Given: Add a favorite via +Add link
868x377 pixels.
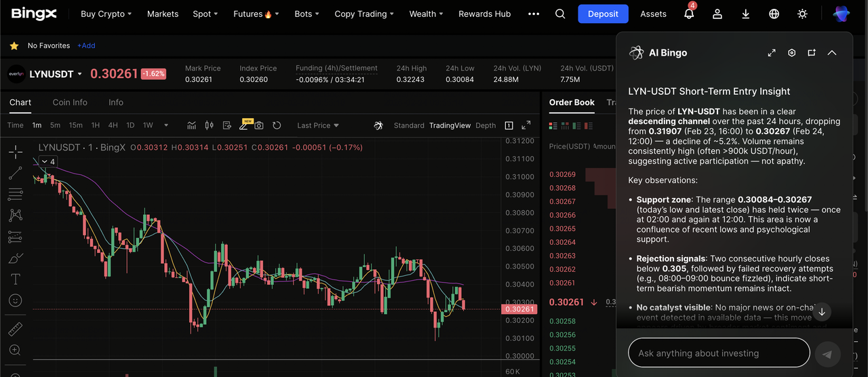Looking at the screenshot, I should click(x=86, y=45).
